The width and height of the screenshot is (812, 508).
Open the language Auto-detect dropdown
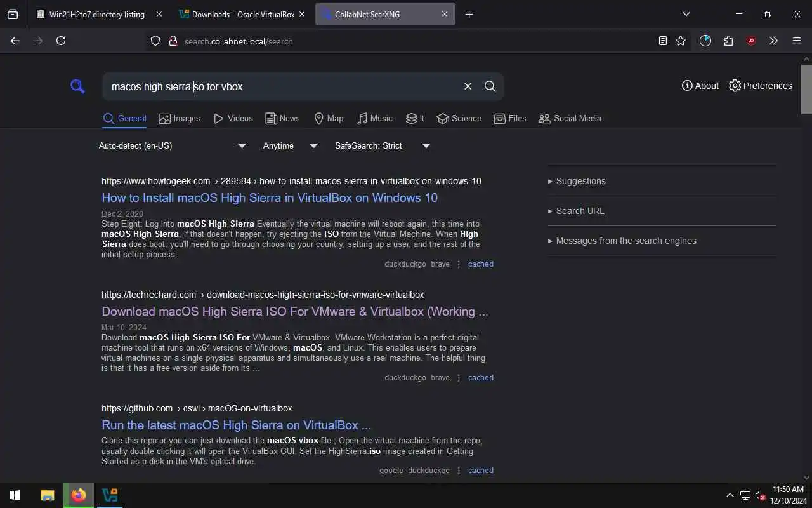click(173, 145)
